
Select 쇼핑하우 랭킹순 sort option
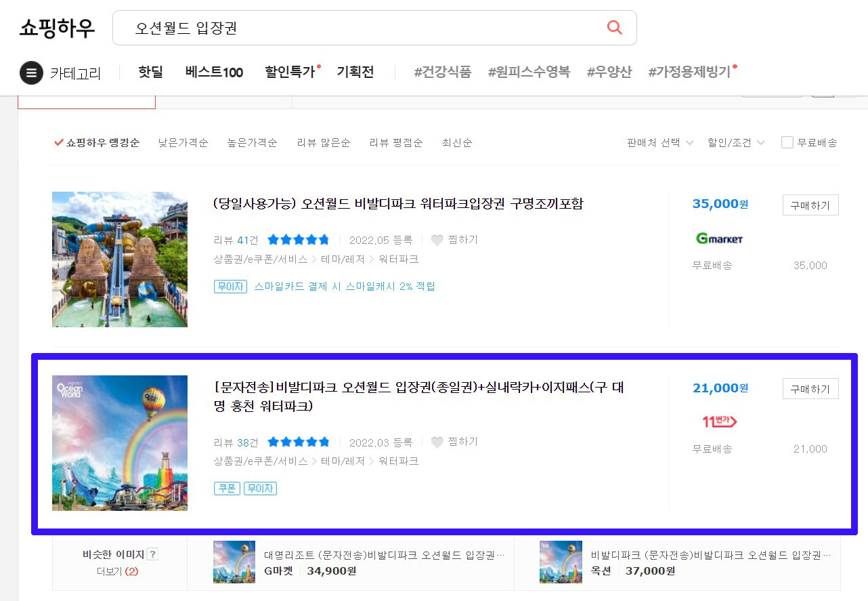click(97, 142)
